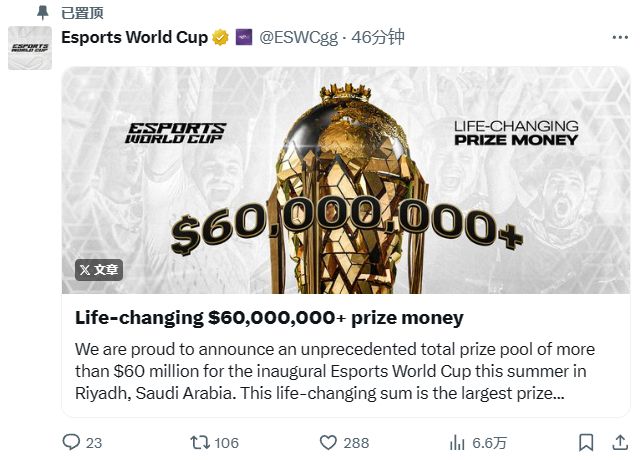The image size is (642, 460).
Task: Click the reply speech bubble icon
Action: 71,441
